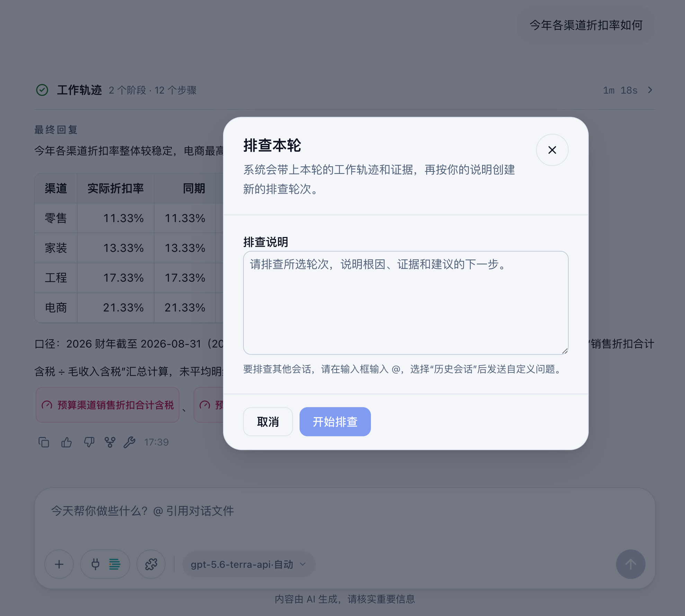The height and width of the screenshot is (616, 685).
Task: Give thumbs down to the reply
Action: 89,442
